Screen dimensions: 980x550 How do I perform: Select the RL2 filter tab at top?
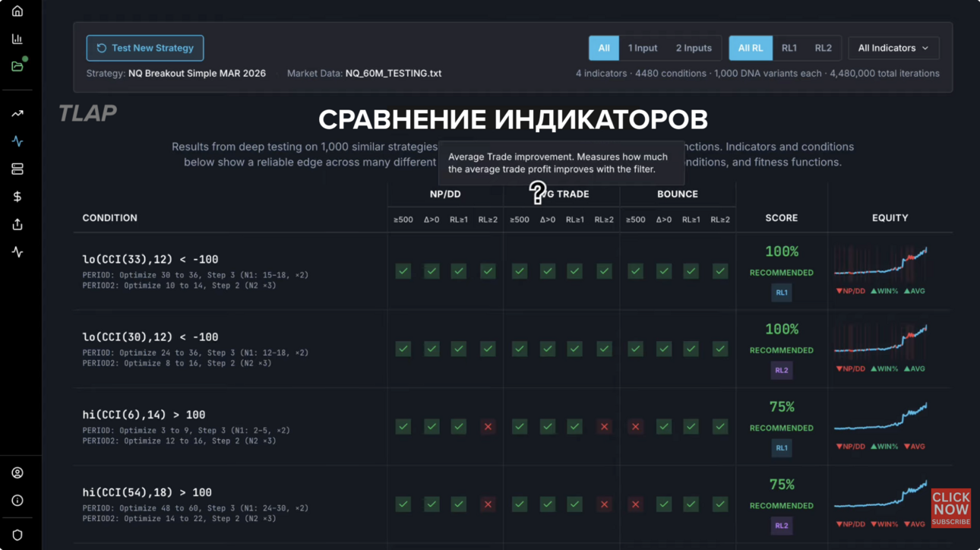coord(824,48)
